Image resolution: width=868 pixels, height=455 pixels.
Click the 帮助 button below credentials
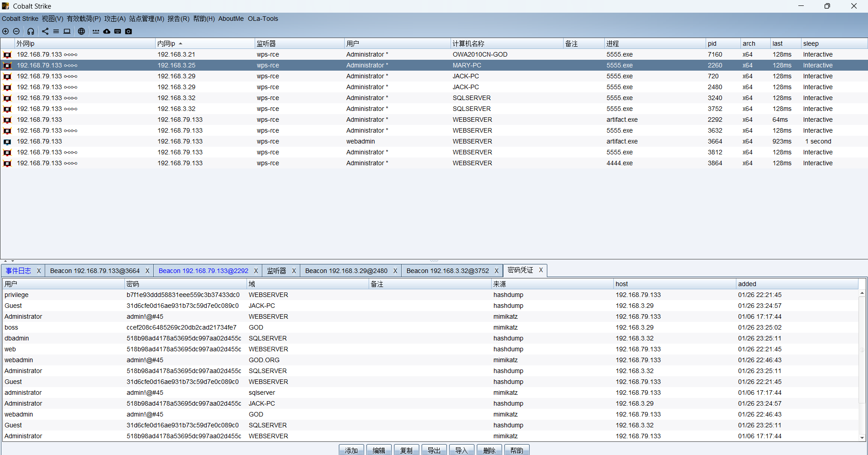tap(517, 450)
